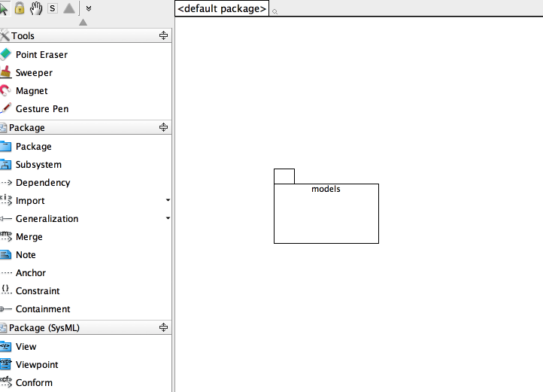
Task: Select the Magnet tool
Action: click(x=86, y=90)
